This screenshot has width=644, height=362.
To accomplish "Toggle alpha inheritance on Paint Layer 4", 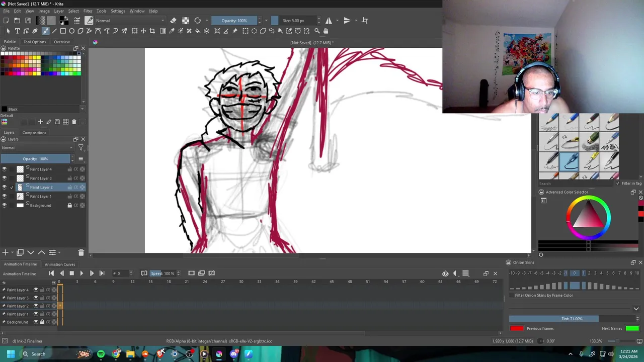I will 76,169.
